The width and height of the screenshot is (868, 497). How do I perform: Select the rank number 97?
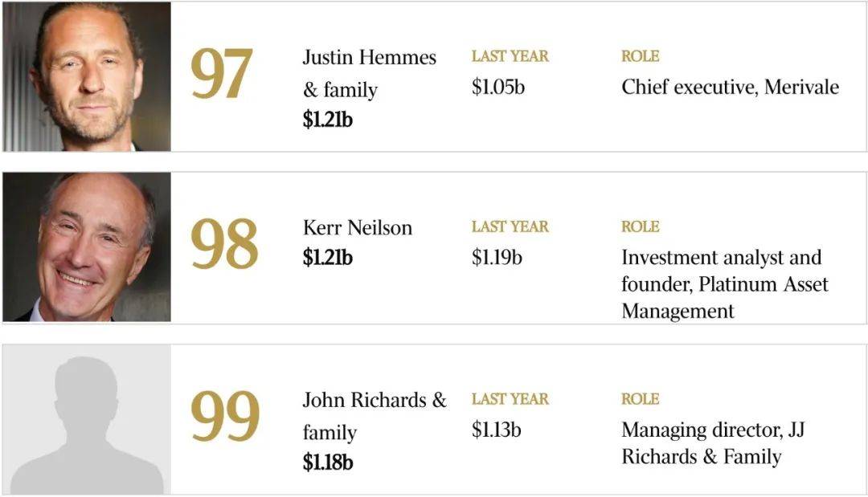click(x=222, y=74)
